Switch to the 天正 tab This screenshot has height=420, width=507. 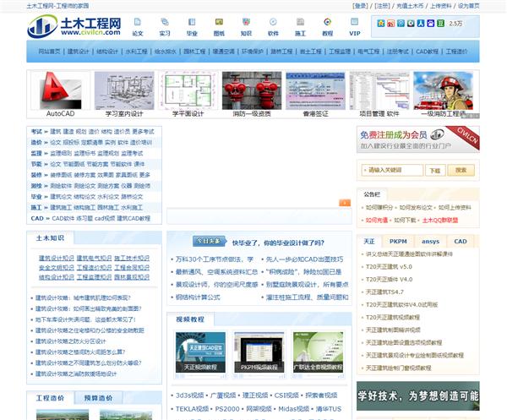point(369,242)
